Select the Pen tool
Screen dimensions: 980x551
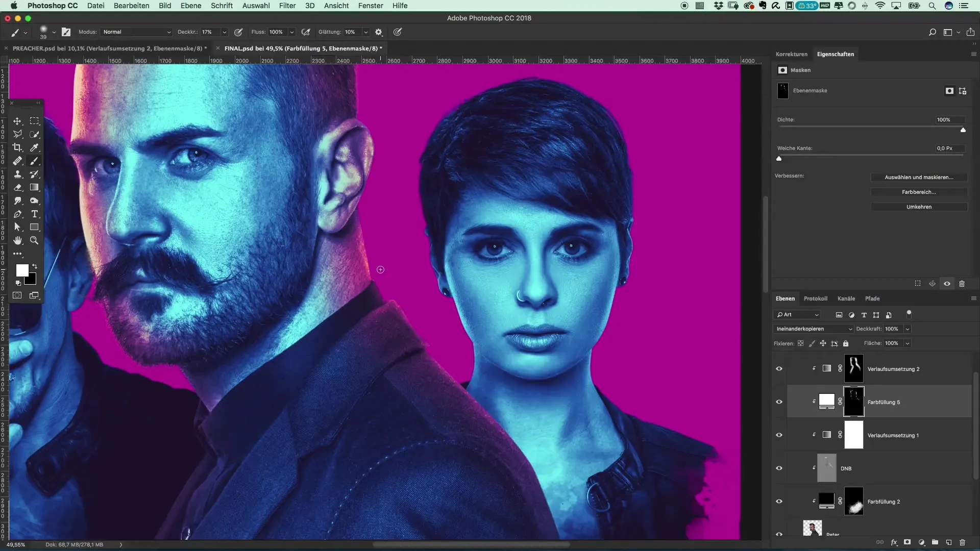coord(17,214)
